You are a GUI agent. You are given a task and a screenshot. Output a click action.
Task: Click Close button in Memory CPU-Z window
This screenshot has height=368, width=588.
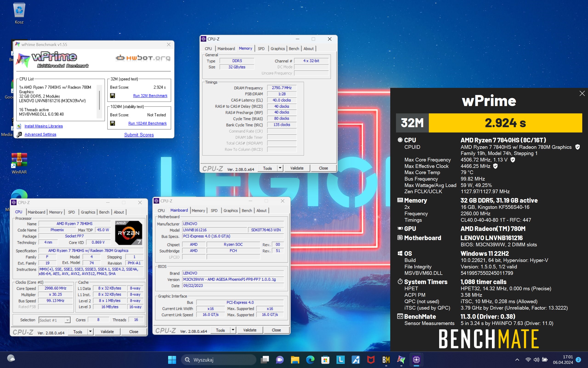tap(323, 168)
